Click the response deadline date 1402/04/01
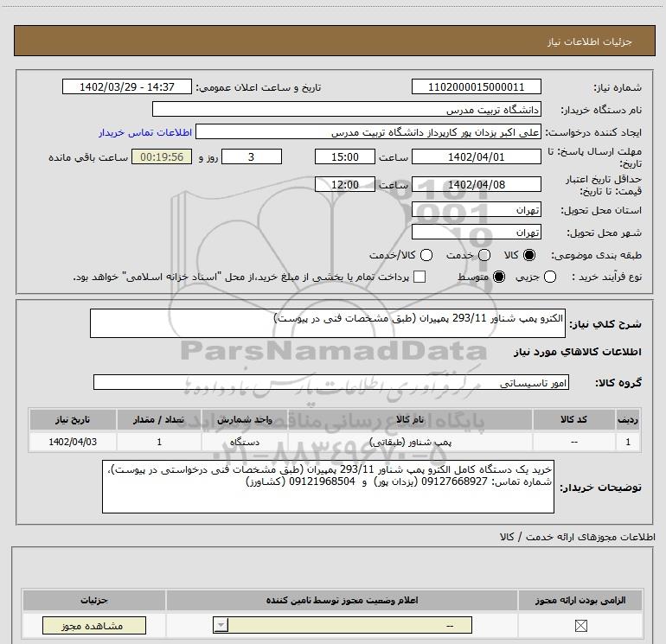 [476, 156]
